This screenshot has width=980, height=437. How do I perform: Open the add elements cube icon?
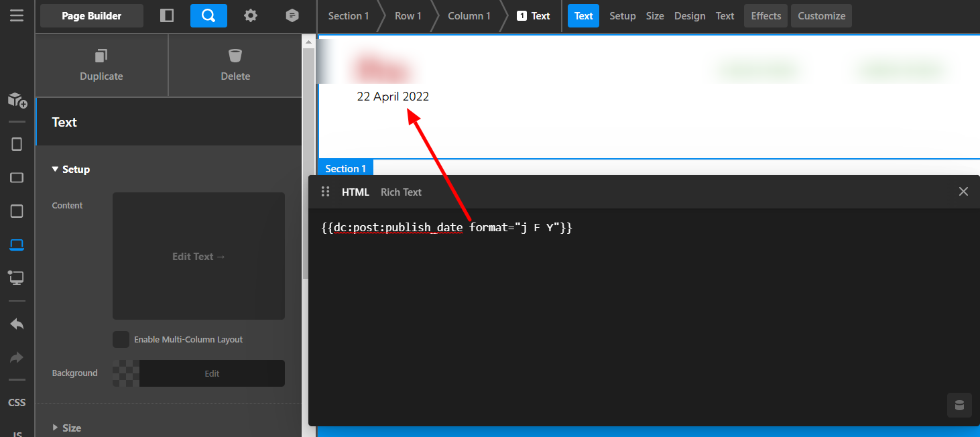pyautogui.click(x=17, y=101)
